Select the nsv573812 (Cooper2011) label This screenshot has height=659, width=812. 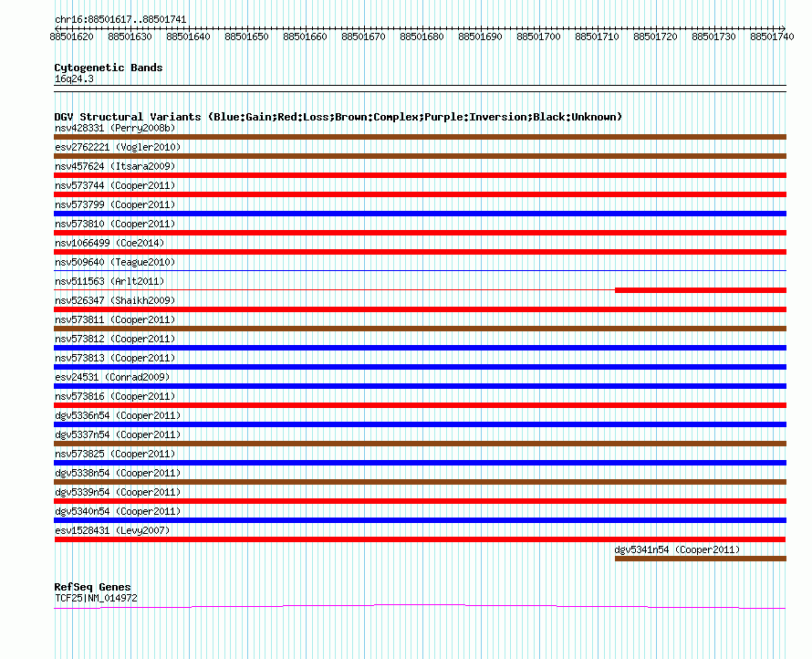(x=115, y=339)
